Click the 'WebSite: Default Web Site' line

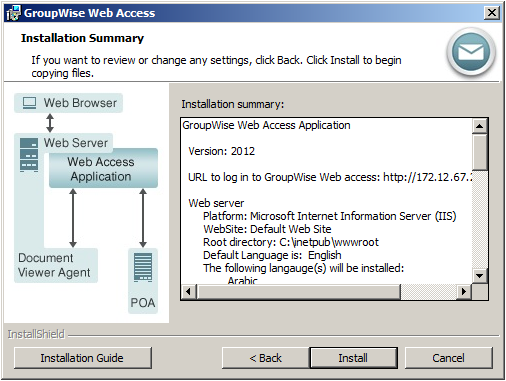(267, 229)
